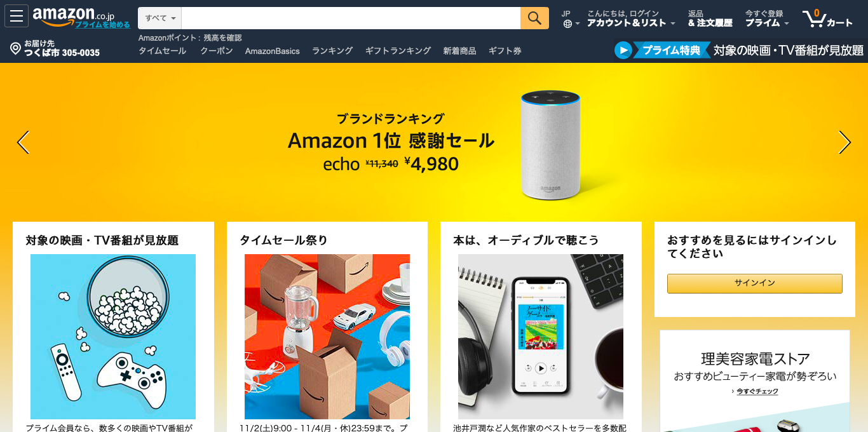Follow the 今すぐチェック link

coord(757,391)
